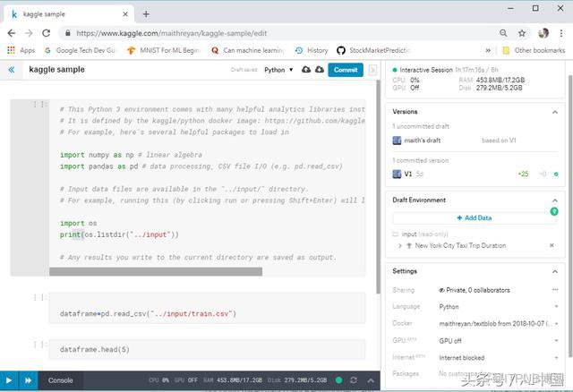Show more bookmarks with double arrow
The width and height of the screenshot is (573, 392).
click(x=488, y=50)
